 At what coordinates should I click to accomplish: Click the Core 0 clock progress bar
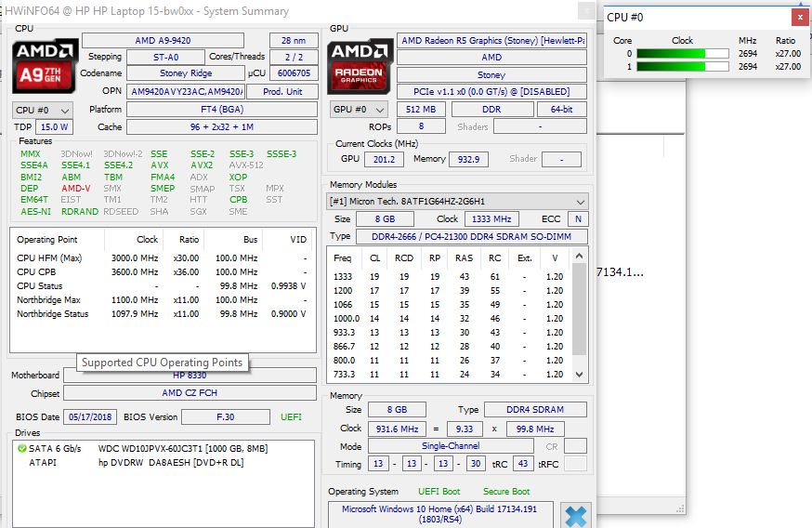(683, 53)
